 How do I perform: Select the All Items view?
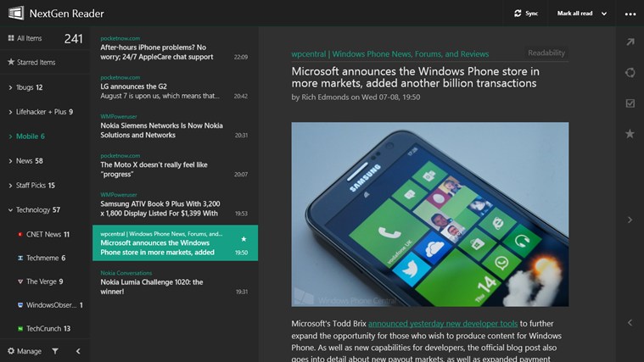point(45,39)
